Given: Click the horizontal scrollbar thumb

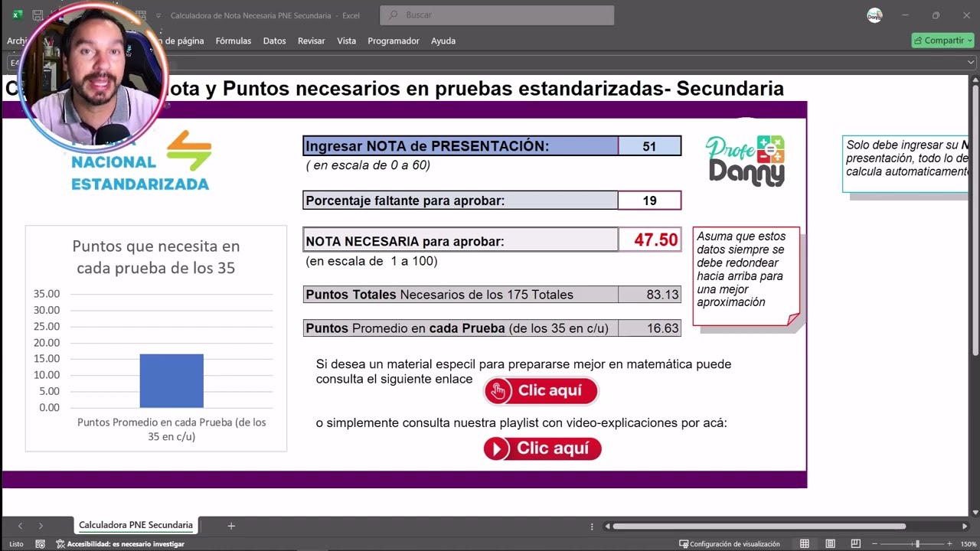Looking at the screenshot, I should click(759, 526).
